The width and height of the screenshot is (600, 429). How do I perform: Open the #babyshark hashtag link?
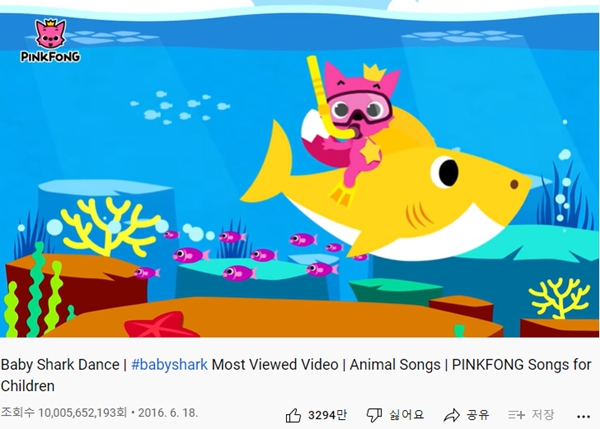coord(169,365)
